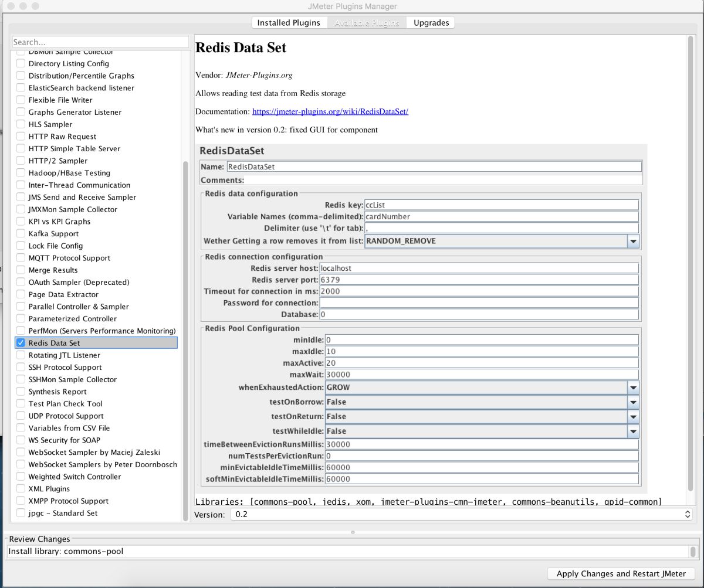Open the Upgrades tab

tap(431, 23)
